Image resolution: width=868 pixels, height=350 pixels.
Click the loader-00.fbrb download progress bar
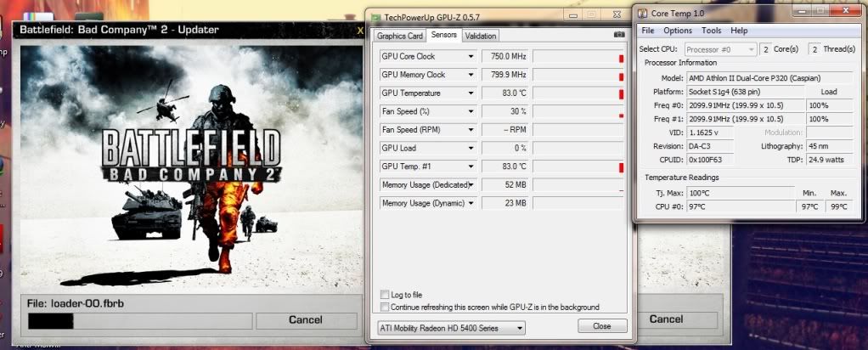click(x=139, y=320)
